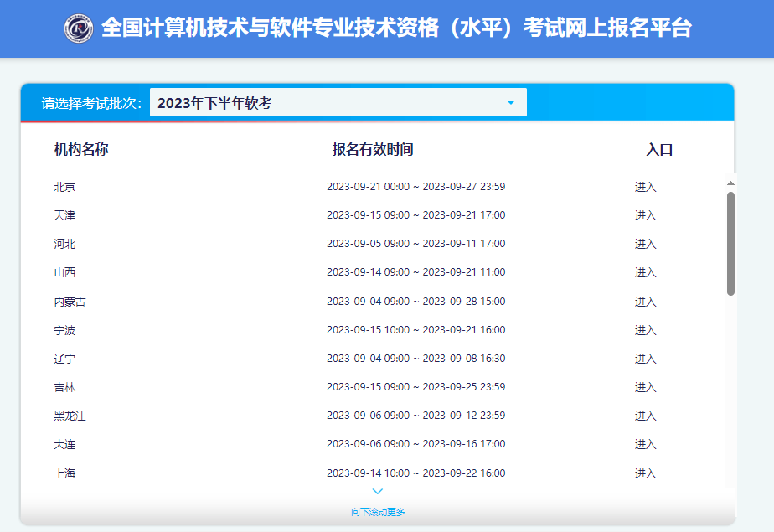Image resolution: width=774 pixels, height=532 pixels.
Task: Enter the 辽宁 registration page
Action: [x=646, y=359]
